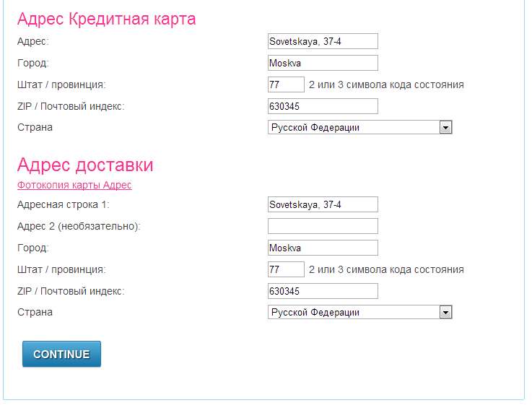Click the empty Адрес 2 (необязательно) field
The width and height of the screenshot is (532, 408).
323,226
